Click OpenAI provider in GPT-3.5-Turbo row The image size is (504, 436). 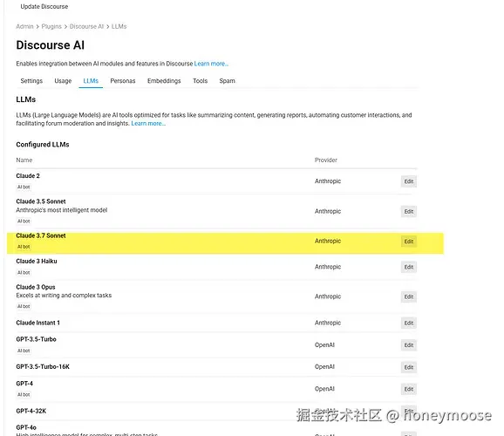(324, 344)
